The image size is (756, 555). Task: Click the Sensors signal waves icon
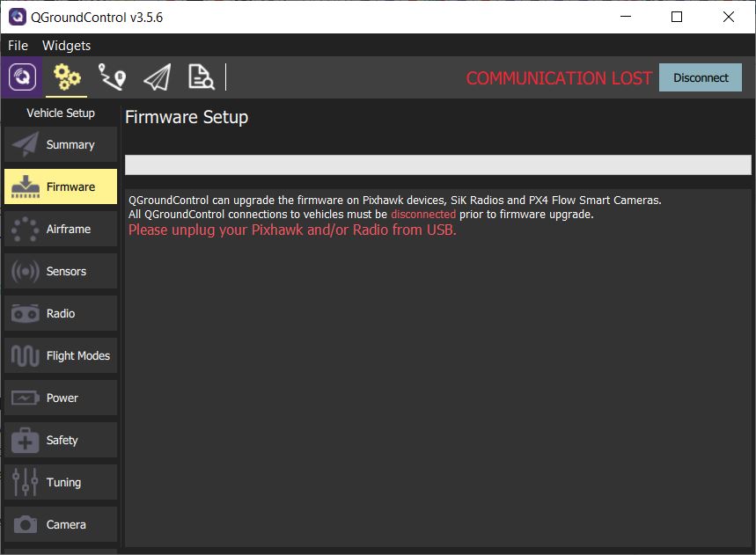[25, 271]
